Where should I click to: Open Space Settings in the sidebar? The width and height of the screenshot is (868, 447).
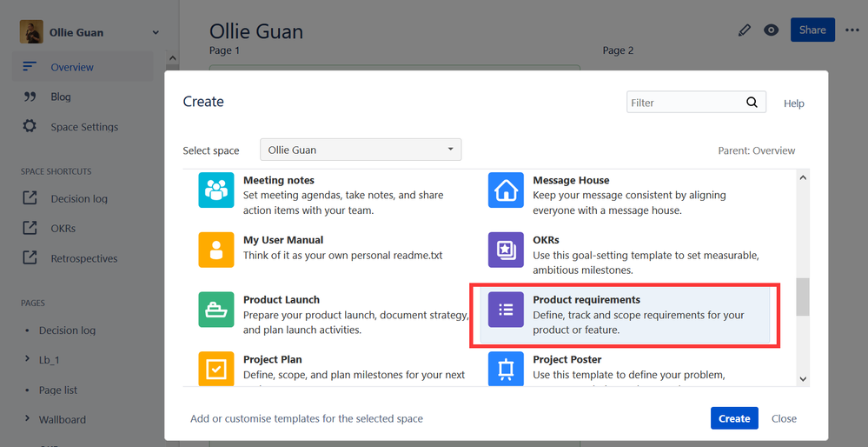[84, 127]
